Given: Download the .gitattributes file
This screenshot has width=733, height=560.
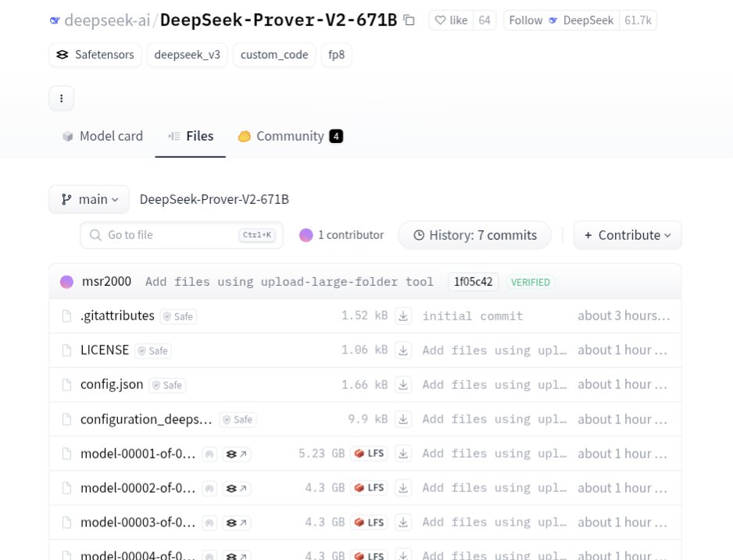Looking at the screenshot, I should [x=403, y=316].
